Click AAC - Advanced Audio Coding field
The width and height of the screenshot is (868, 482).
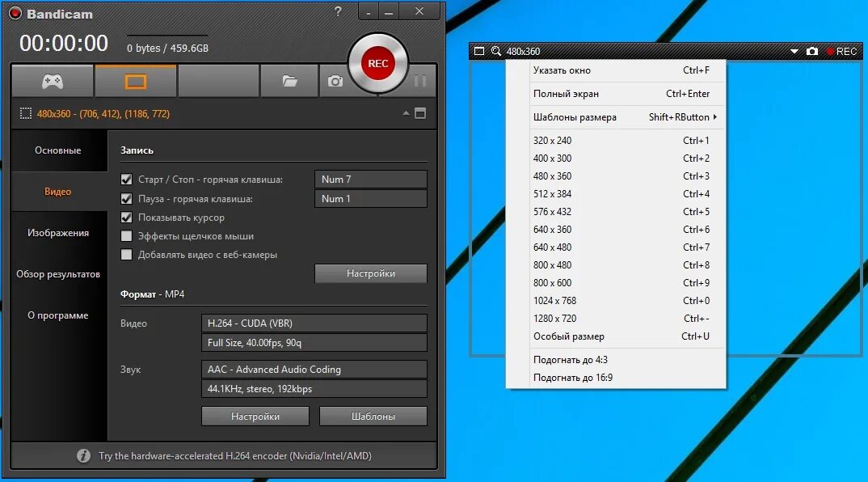pos(314,369)
